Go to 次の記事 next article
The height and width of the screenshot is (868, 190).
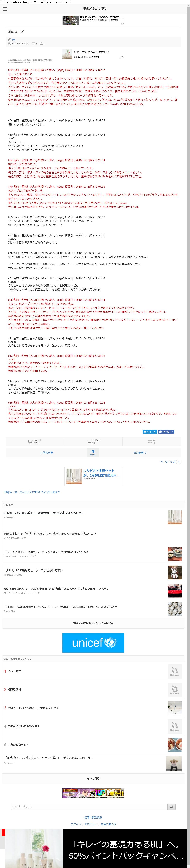click(x=140, y=453)
